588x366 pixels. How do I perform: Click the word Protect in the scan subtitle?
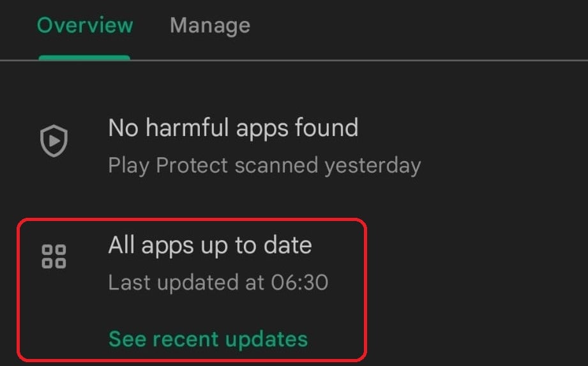click(x=192, y=165)
